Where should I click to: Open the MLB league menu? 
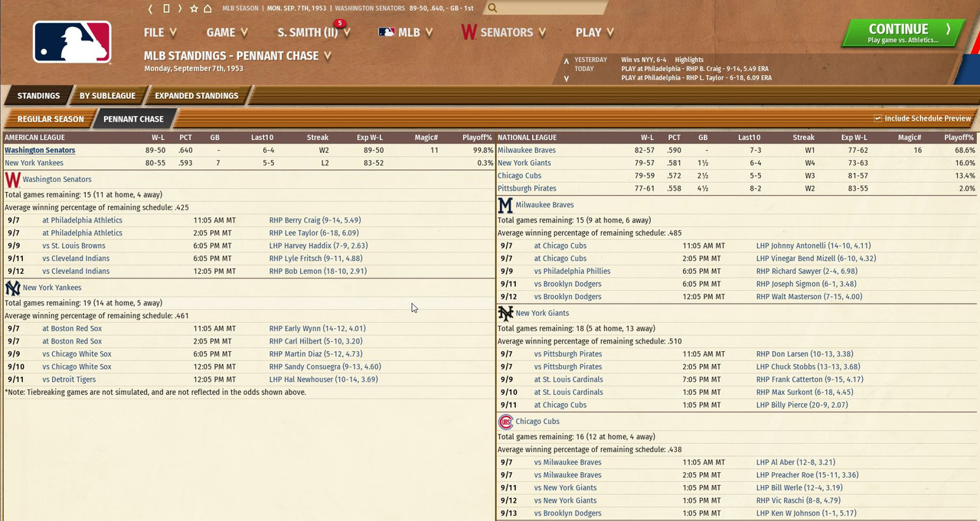(406, 32)
